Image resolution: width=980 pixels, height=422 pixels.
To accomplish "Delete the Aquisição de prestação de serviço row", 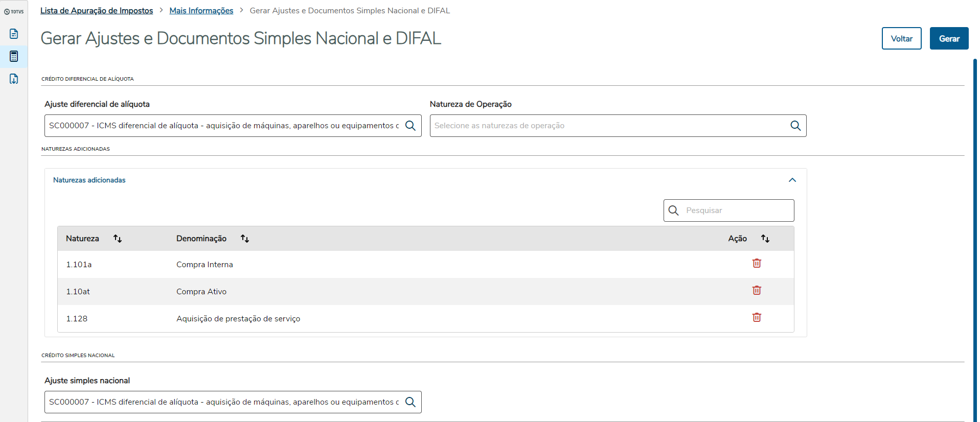I will pos(757,317).
